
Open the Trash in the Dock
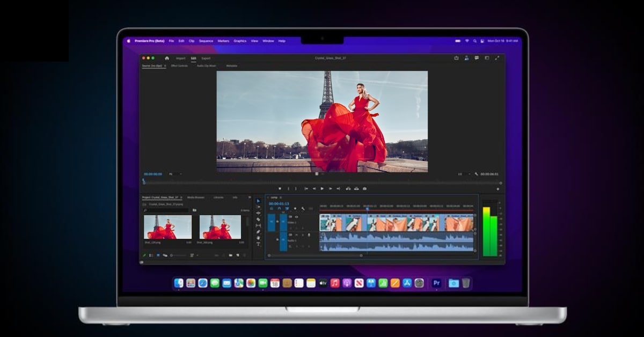pos(466,283)
